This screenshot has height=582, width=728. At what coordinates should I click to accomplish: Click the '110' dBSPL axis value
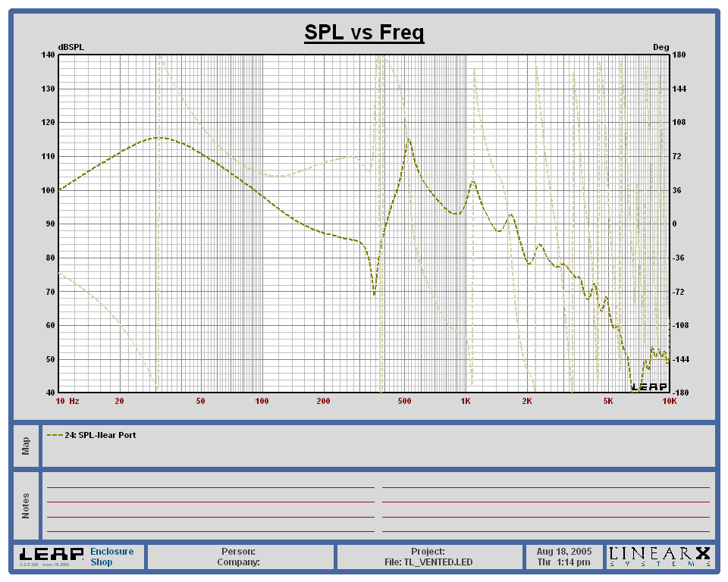pos(48,156)
